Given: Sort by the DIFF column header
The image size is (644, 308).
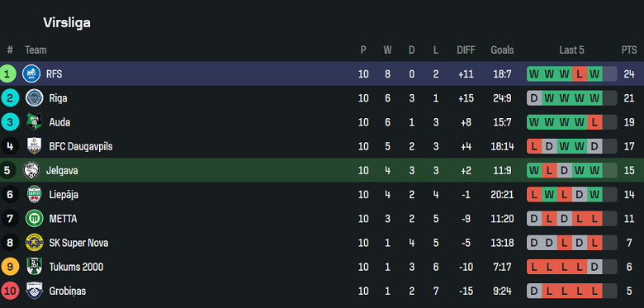Looking at the screenshot, I should click(466, 50).
